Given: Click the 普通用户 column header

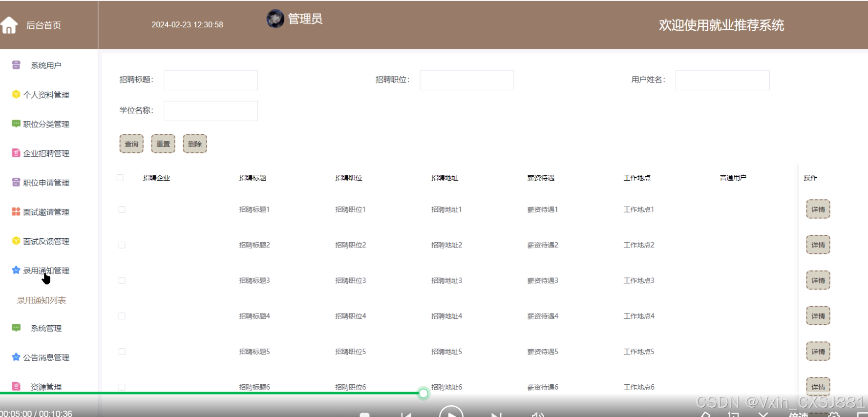Looking at the screenshot, I should click(733, 178).
